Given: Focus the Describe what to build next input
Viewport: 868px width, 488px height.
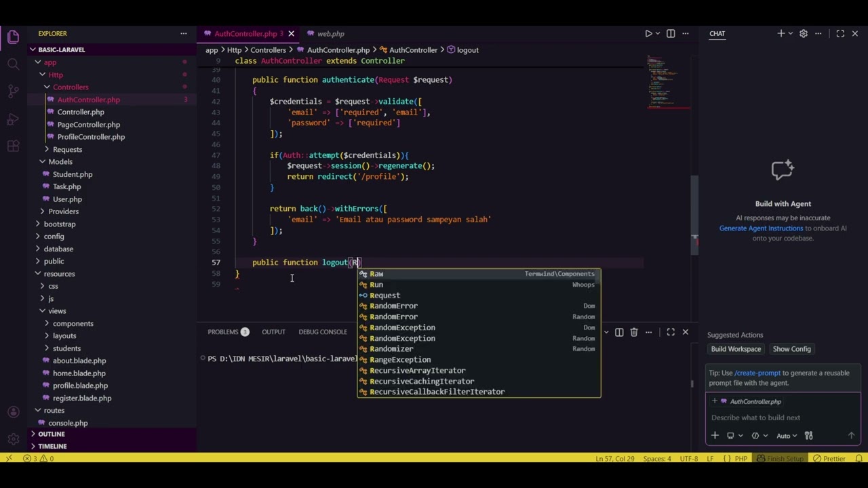Looking at the screenshot, I should click(x=783, y=418).
